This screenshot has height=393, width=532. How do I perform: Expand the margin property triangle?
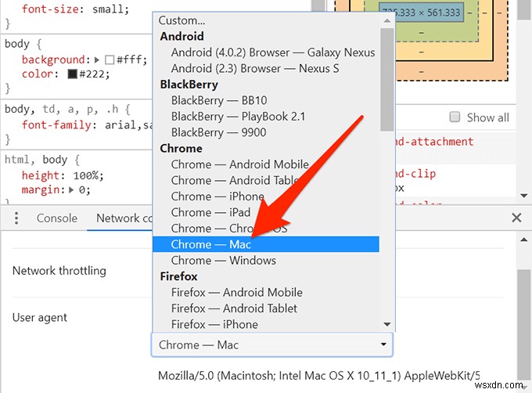71,189
